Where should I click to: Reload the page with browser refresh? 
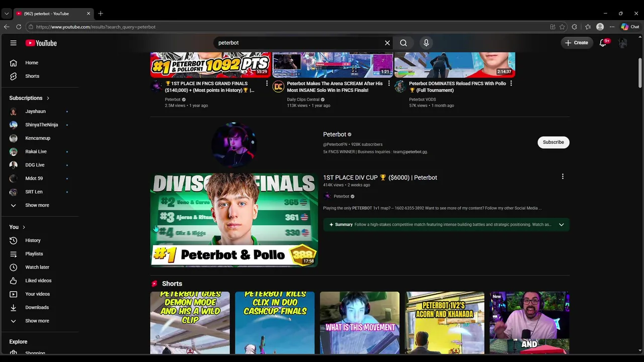19,27
